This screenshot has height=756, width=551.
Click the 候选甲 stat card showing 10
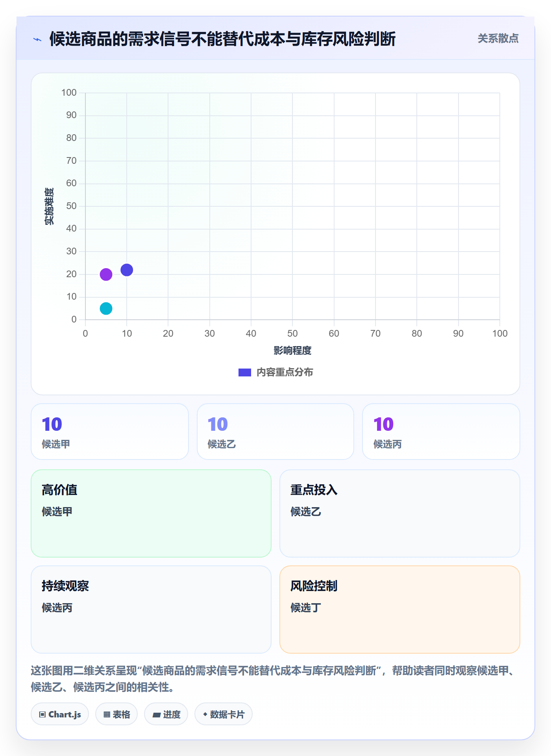point(110,432)
